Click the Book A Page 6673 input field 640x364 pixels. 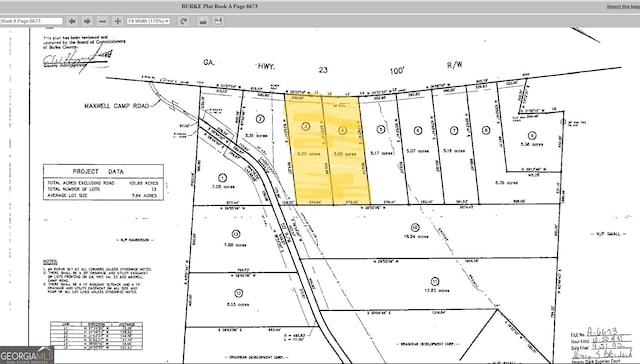(x=31, y=21)
